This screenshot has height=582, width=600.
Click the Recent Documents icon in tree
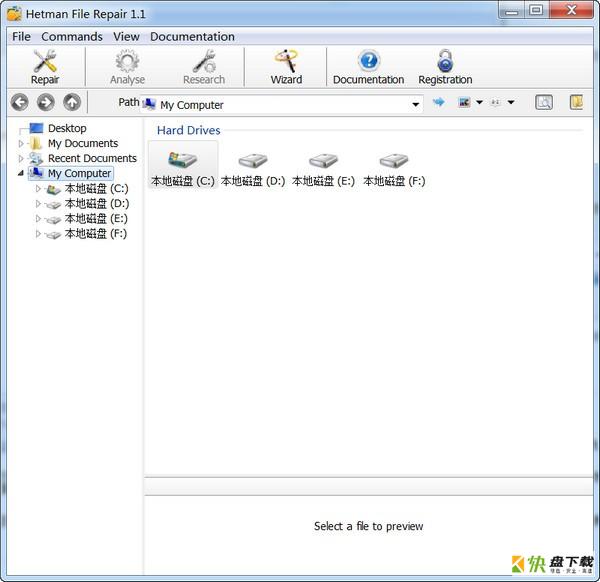[x=36, y=158]
